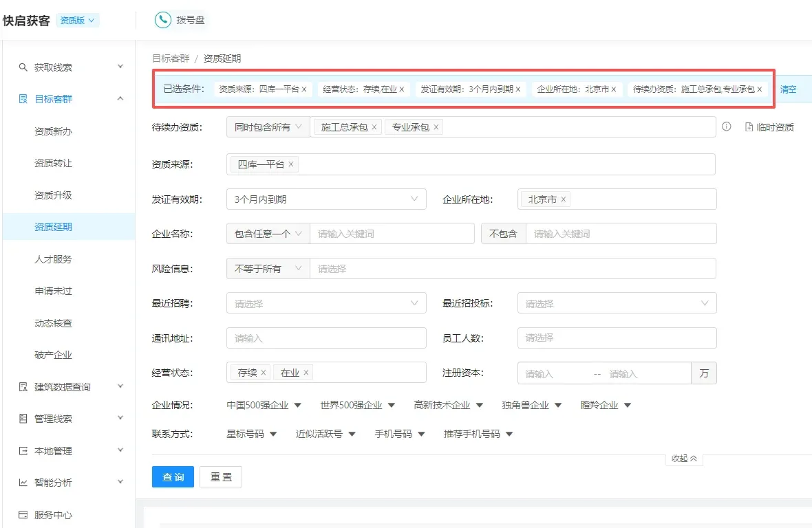Remove 资质来源：四库一平台 selected condition tag

tap(304, 89)
